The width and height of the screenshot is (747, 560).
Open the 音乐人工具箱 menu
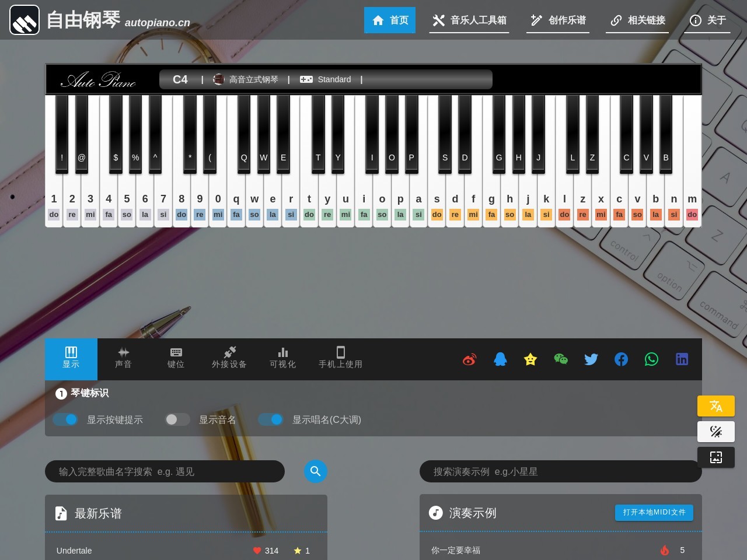click(x=469, y=20)
